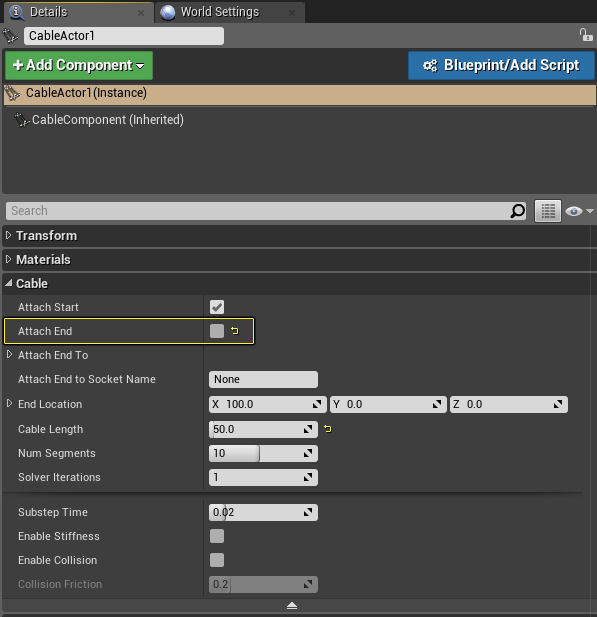The image size is (597, 617).
Task: Enable the Enable Stiffness checkbox
Action: pos(217,536)
